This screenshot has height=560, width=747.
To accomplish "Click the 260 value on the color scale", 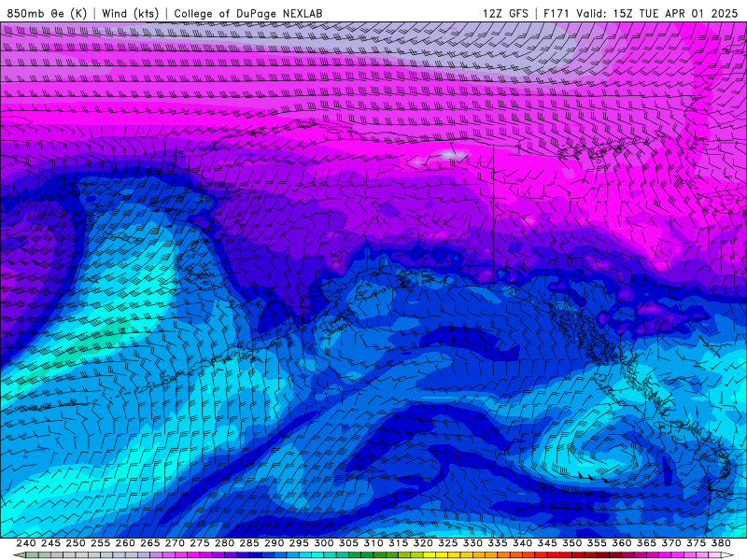I will point(125,543).
